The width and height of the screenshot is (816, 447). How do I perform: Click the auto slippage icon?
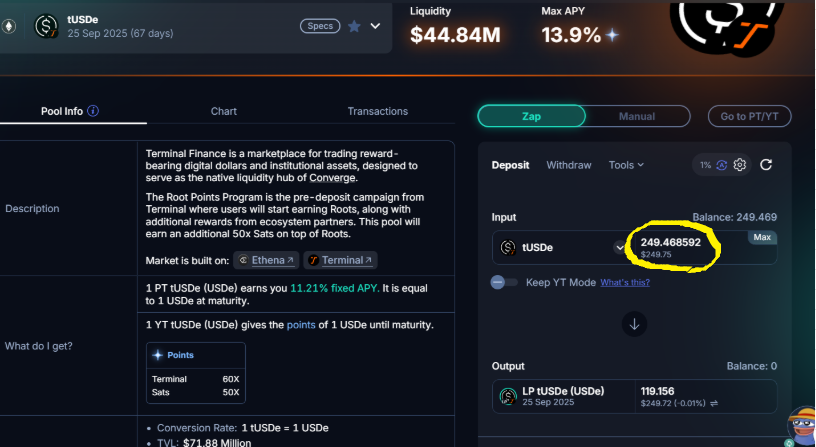[x=722, y=165]
